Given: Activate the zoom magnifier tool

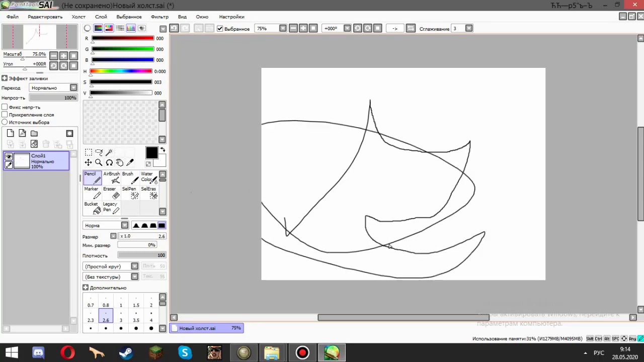Looking at the screenshot, I should click(99, 162).
